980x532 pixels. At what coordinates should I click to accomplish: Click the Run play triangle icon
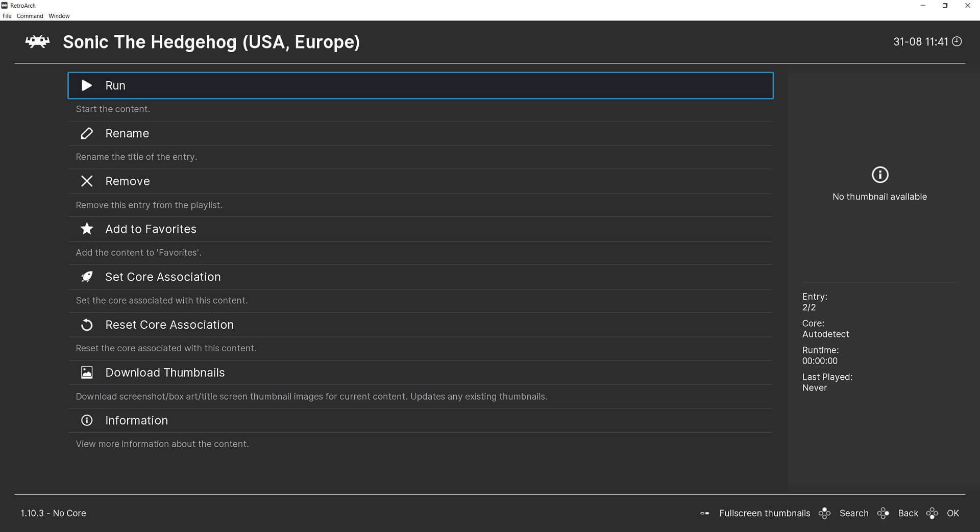coord(87,85)
